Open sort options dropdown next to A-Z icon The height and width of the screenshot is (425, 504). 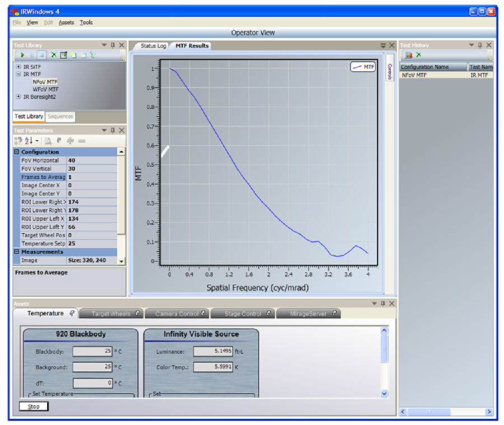[x=37, y=141]
